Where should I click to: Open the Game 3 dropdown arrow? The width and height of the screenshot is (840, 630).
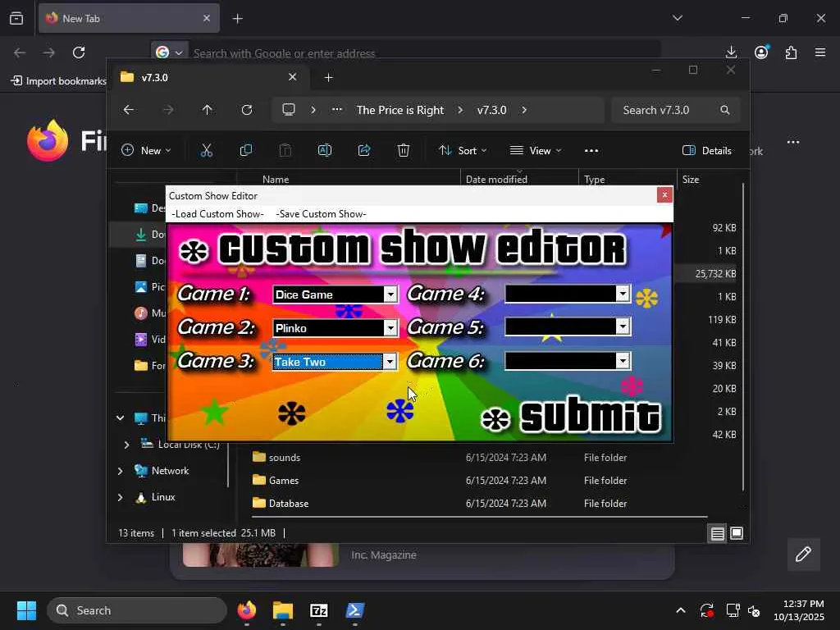[390, 362]
